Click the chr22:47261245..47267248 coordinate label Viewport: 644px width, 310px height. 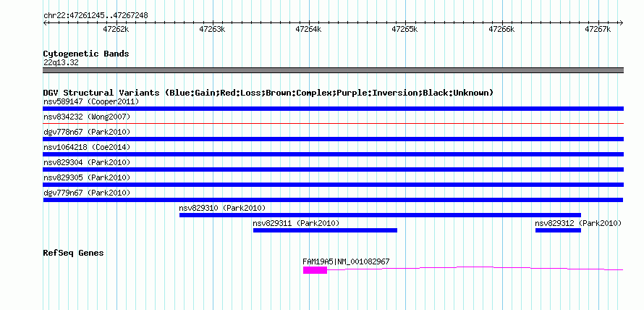(x=96, y=16)
